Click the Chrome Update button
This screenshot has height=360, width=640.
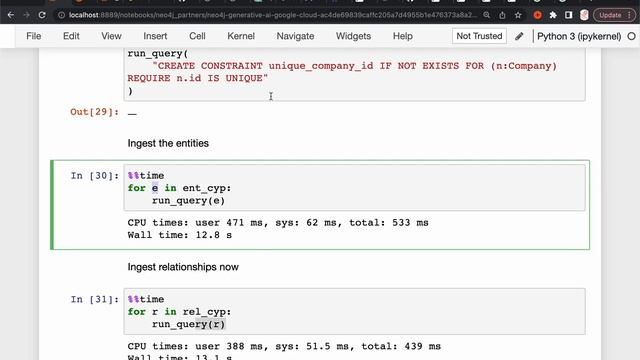[614, 15]
